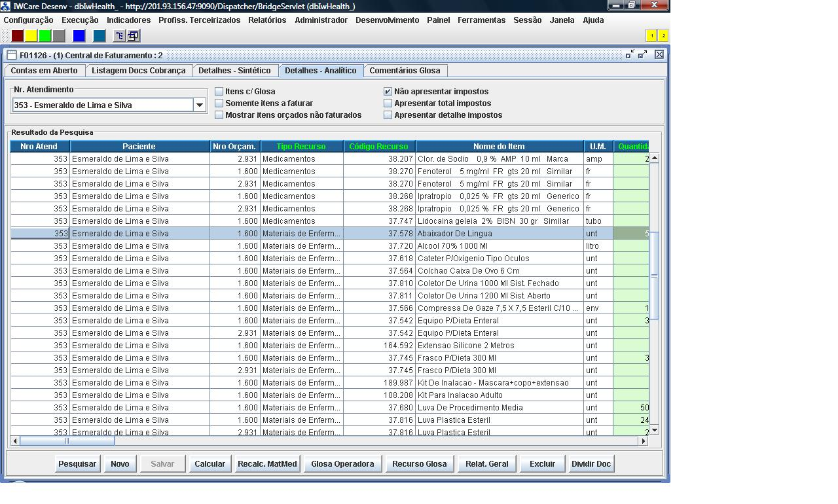Image resolution: width=838 pixels, height=504 pixels.
Task: Click table vertical scrollbar up arrow
Action: (654, 158)
